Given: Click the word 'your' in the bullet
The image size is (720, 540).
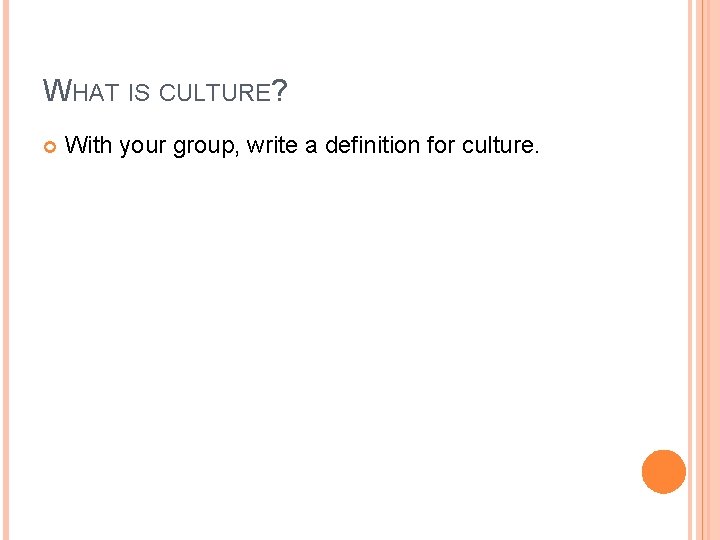Looking at the screenshot, I should (143, 146).
